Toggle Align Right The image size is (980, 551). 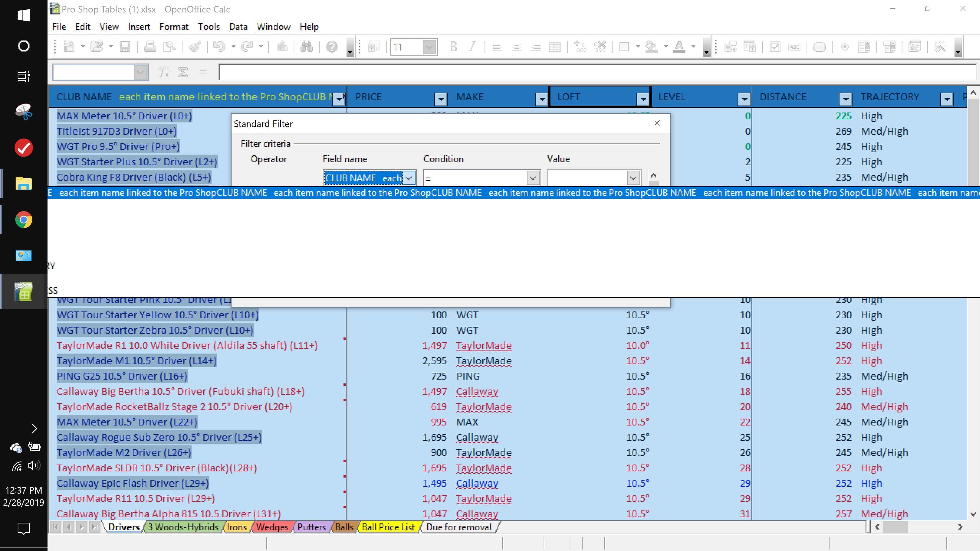point(536,47)
